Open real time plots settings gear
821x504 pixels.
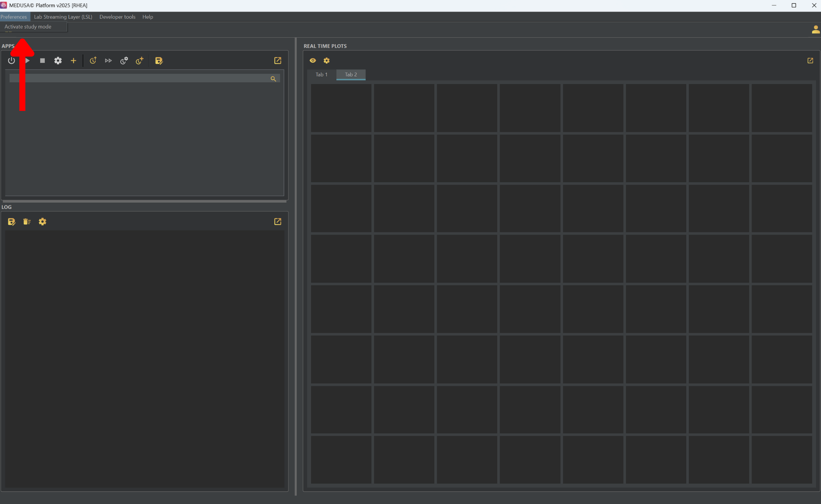click(x=327, y=60)
